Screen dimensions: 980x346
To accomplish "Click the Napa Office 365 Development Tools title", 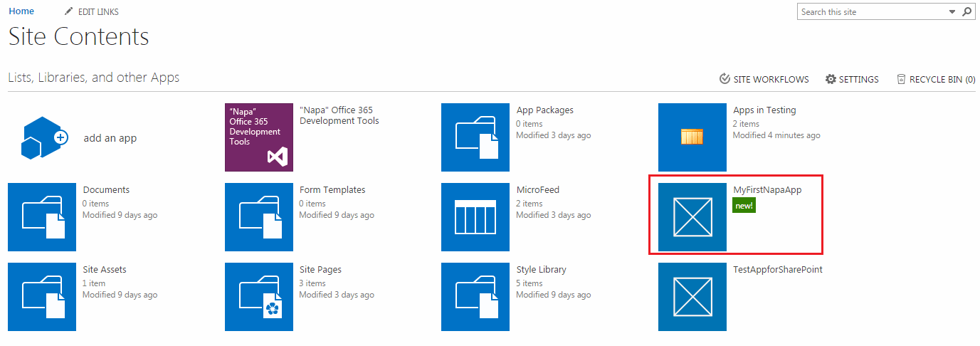I will point(339,115).
